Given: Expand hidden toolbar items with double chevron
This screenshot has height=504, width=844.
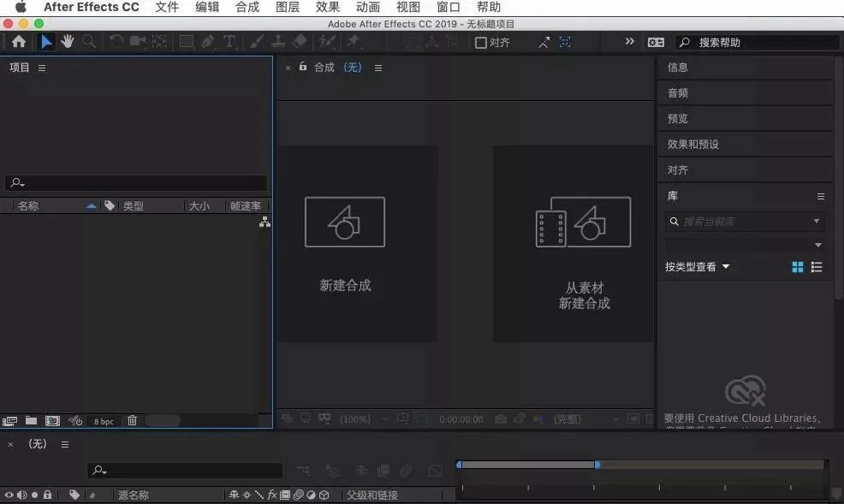Looking at the screenshot, I should [x=629, y=41].
